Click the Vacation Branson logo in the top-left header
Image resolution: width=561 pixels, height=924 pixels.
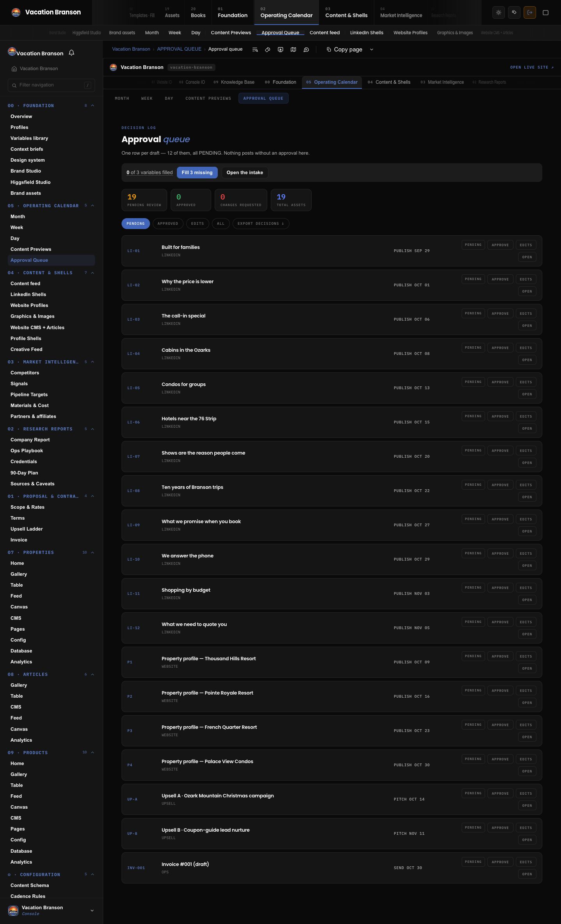pyautogui.click(x=16, y=12)
